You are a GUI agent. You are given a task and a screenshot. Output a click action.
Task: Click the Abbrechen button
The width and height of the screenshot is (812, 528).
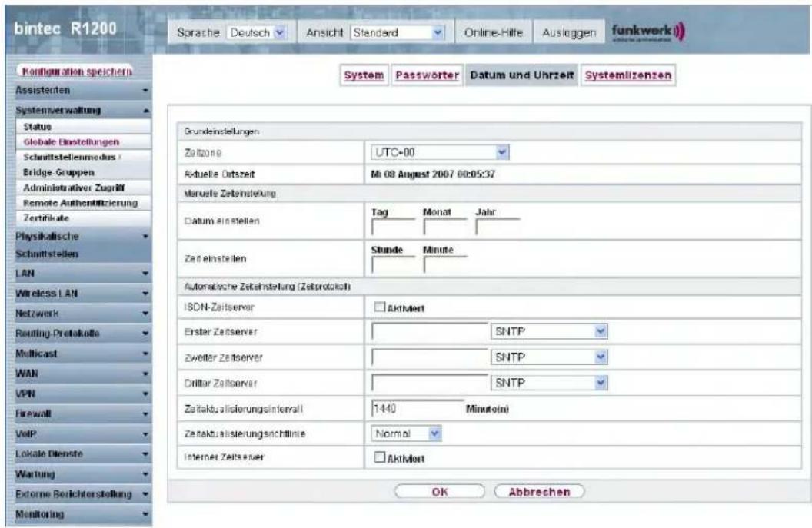coord(539,492)
